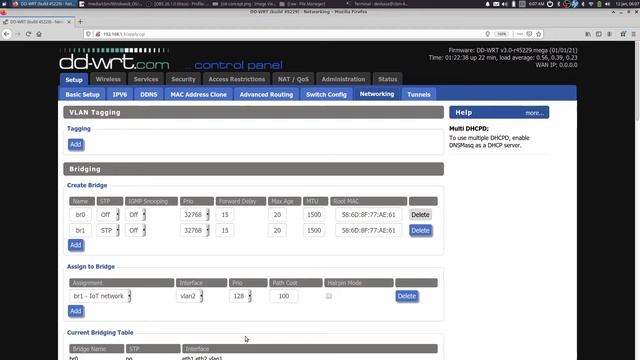This screenshot has width=640, height=360.
Task: Open the br1 IGMP Snooping dropdown
Action: click(135, 231)
